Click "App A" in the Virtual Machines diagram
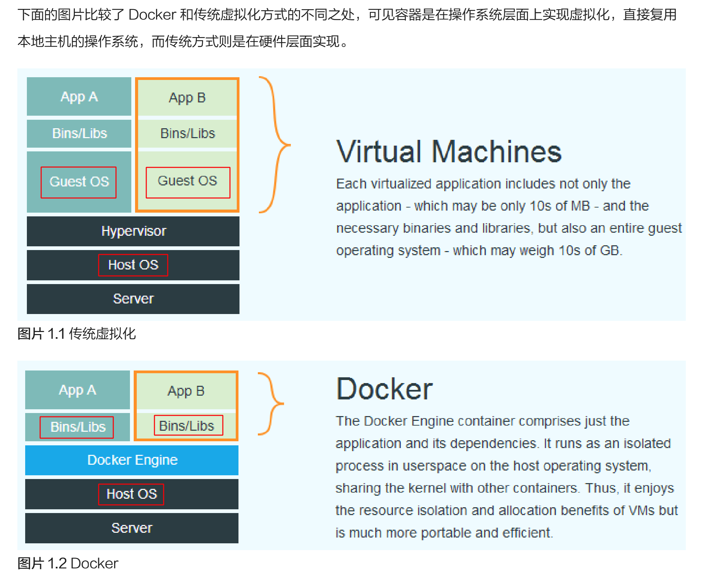 pos(79,97)
